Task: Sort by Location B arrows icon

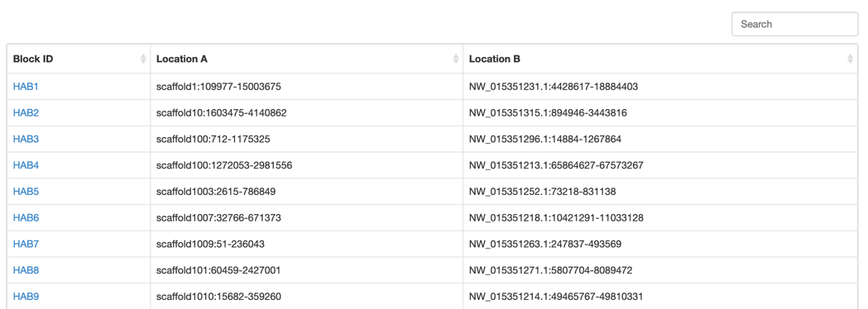Action: point(851,59)
